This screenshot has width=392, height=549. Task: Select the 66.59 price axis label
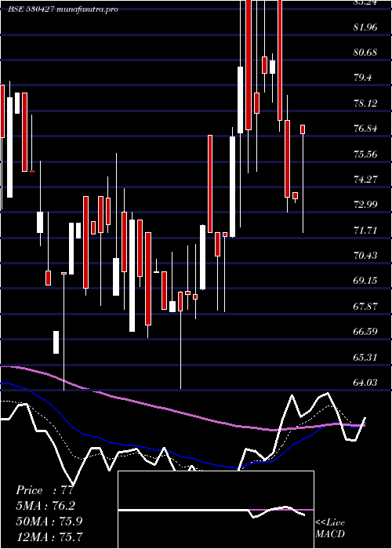tap(365, 332)
